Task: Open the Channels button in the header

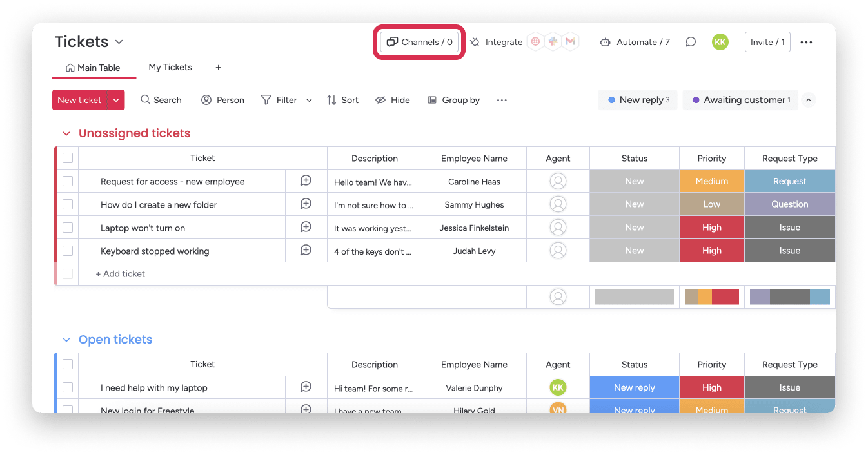Action: tap(419, 42)
